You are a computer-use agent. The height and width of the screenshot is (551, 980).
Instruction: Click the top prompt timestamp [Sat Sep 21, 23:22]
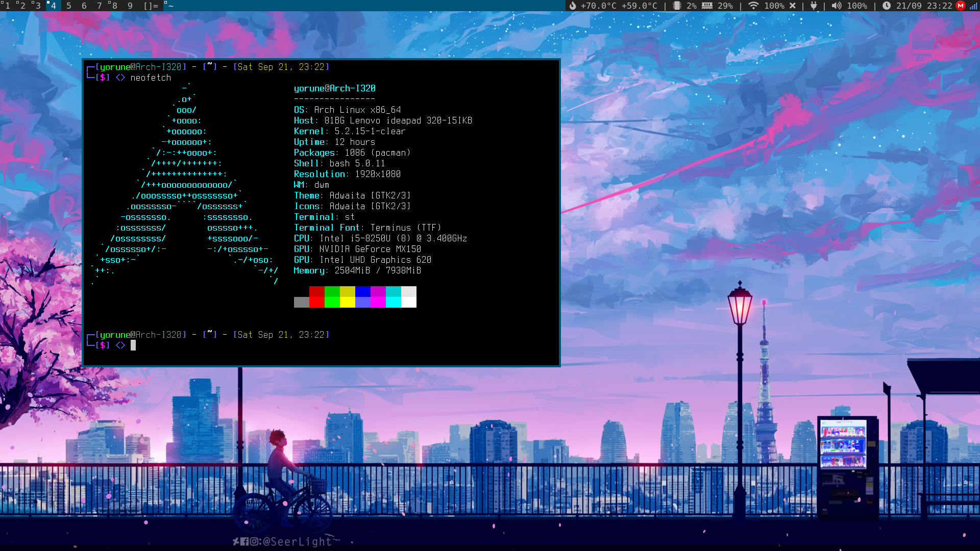click(x=281, y=67)
